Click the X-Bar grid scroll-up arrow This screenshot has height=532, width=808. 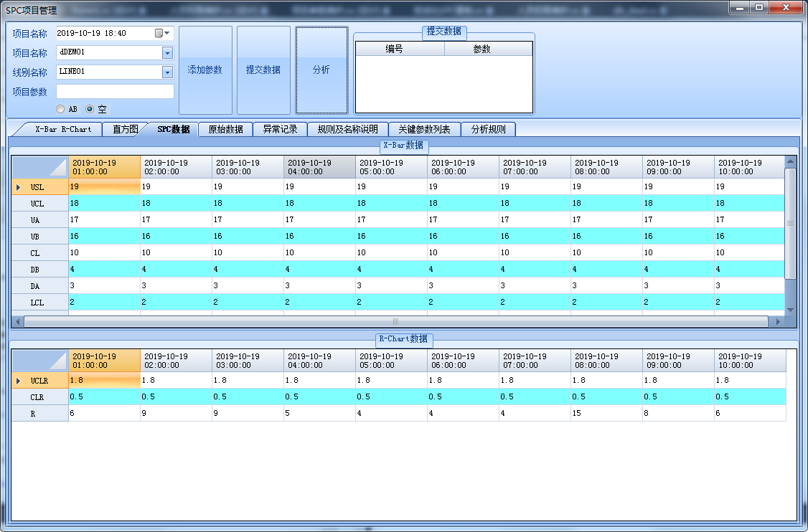click(791, 162)
